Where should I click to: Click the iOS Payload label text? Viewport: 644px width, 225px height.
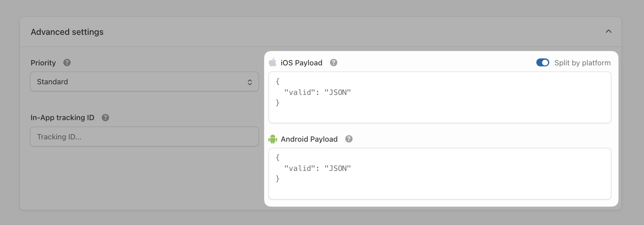click(301, 63)
